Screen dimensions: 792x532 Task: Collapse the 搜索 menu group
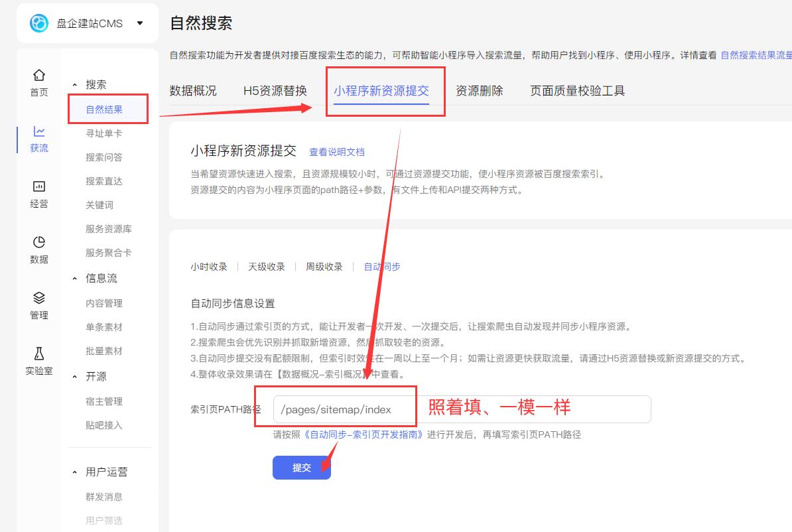75,85
